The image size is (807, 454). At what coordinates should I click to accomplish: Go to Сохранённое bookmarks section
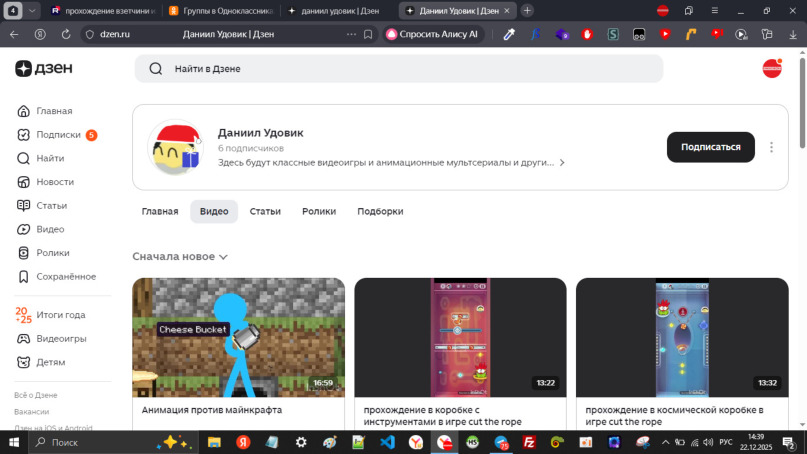click(65, 276)
